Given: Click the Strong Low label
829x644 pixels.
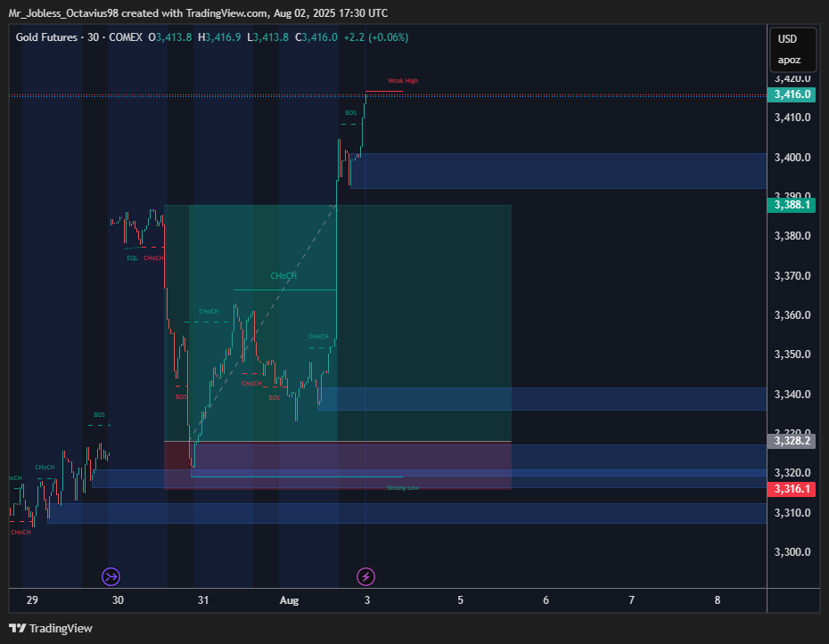Looking at the screenshot, I should pyautogui.click(x=403, y=487).
